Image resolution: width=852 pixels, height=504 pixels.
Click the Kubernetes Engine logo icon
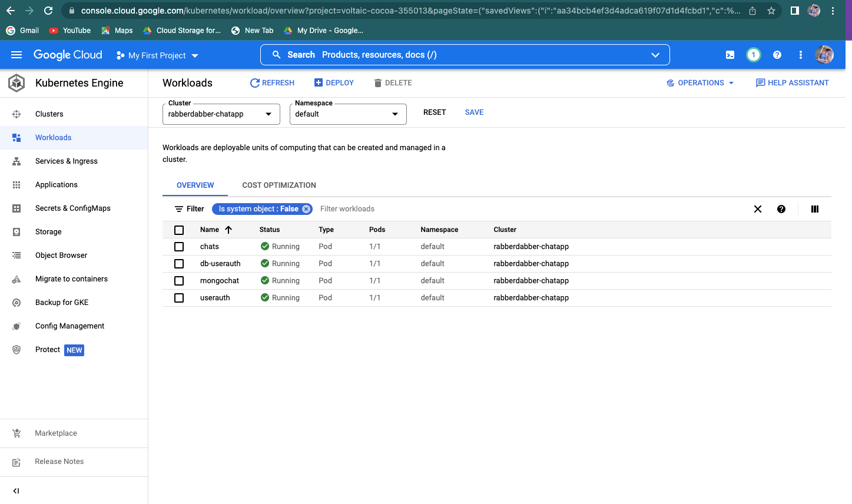click(x=16, y=83)
